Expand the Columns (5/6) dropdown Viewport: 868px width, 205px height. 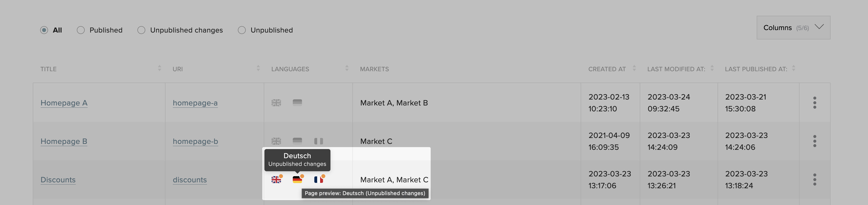(x=793, y=28)
